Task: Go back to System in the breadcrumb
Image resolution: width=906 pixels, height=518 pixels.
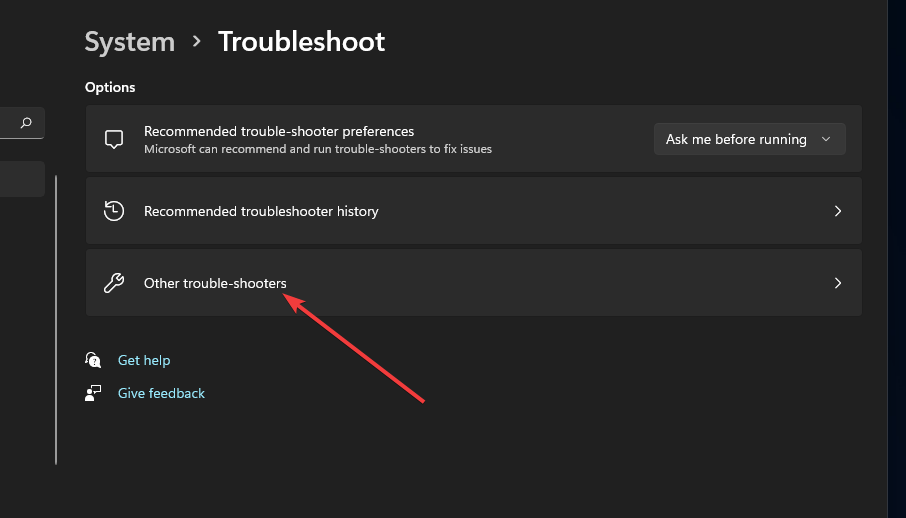Action: [x=130, y=41]
